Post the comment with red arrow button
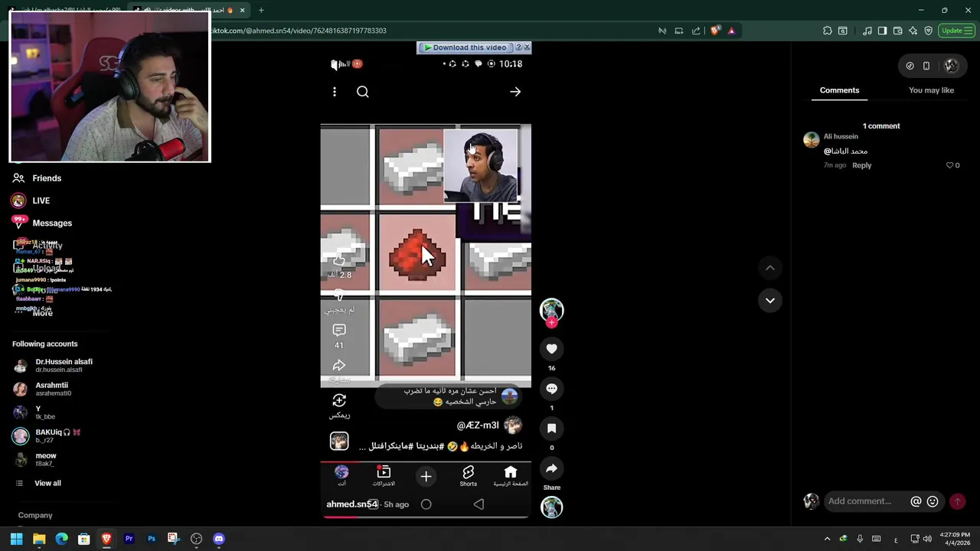 pyautogui.click(x=957, y=501)
